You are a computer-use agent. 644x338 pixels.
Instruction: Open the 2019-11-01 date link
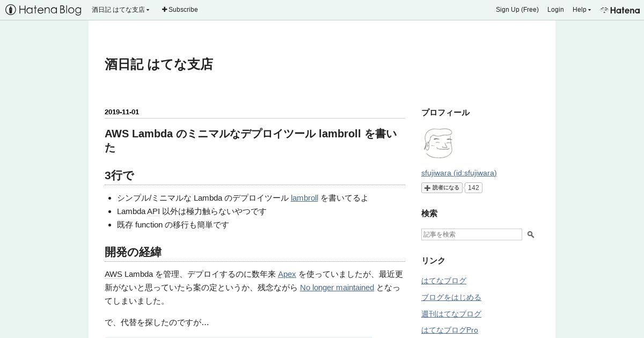tap(122, 112)
